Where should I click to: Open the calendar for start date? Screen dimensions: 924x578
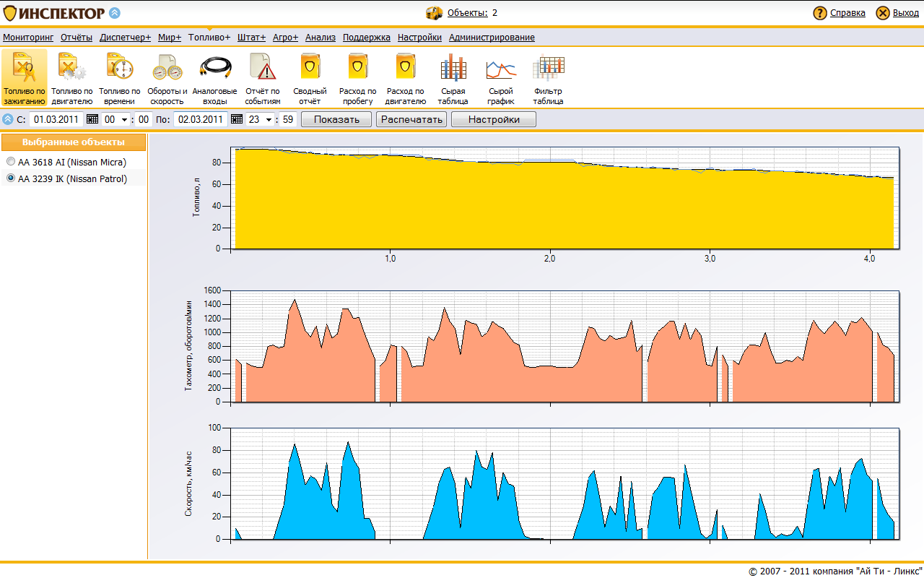coord(92,119)
